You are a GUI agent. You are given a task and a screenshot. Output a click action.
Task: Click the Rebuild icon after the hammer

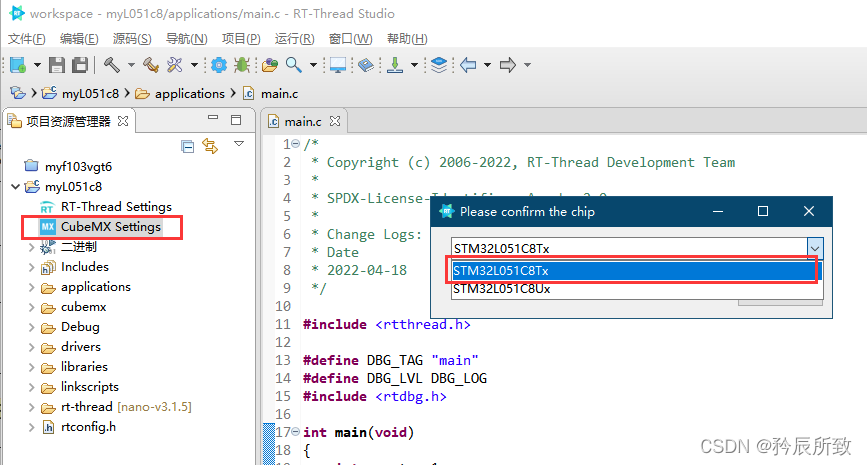coord(150,65)
